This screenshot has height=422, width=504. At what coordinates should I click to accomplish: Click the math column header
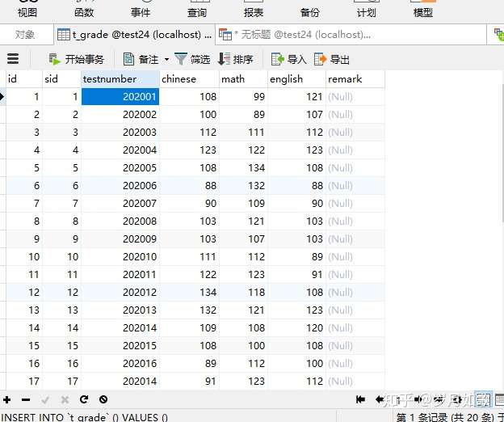[243, 78]
